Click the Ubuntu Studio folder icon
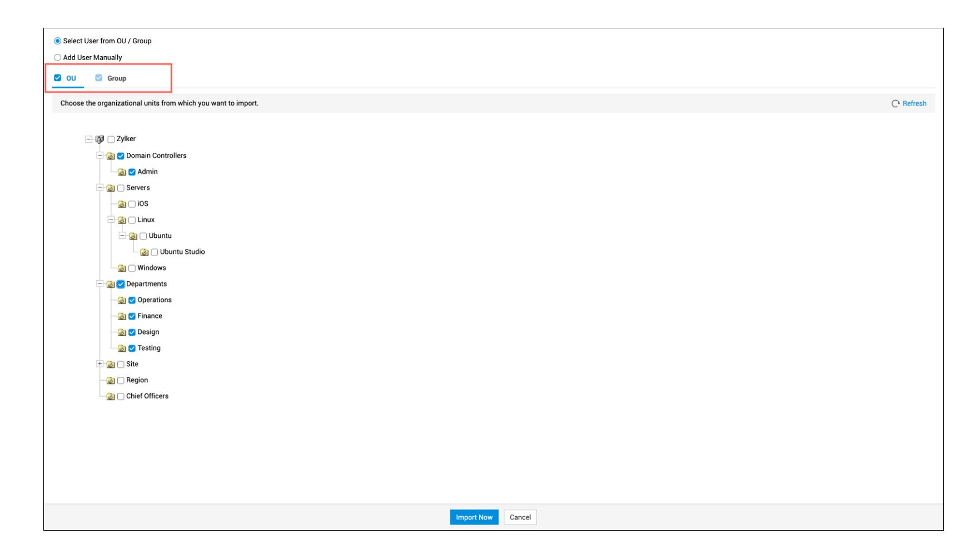 (144, 252)
